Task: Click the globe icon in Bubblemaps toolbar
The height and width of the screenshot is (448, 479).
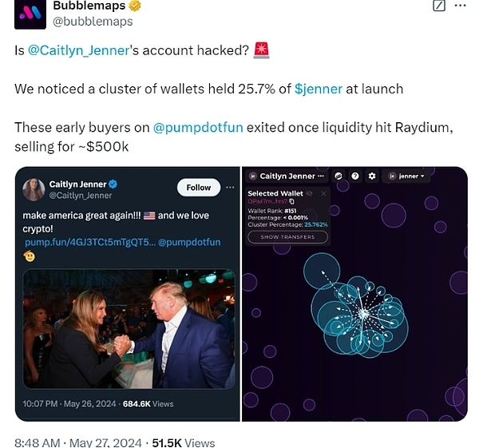Action: [x=338, y=176]
